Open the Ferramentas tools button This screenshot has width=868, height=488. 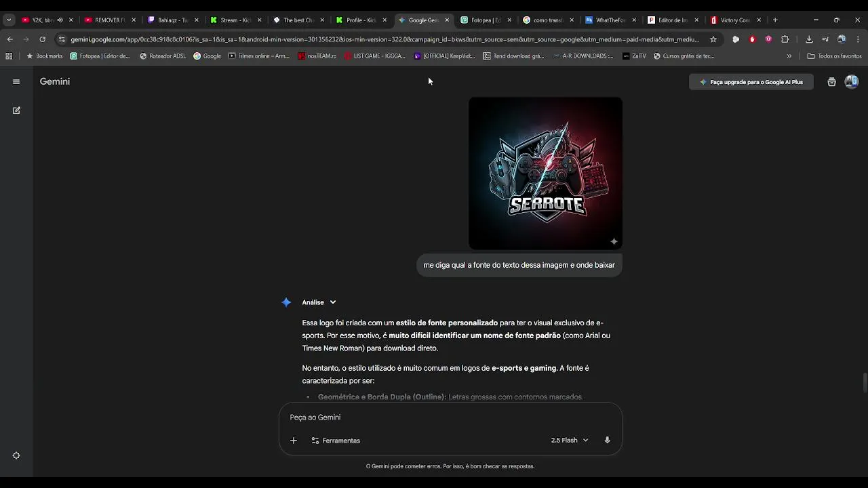coord(336,441)
